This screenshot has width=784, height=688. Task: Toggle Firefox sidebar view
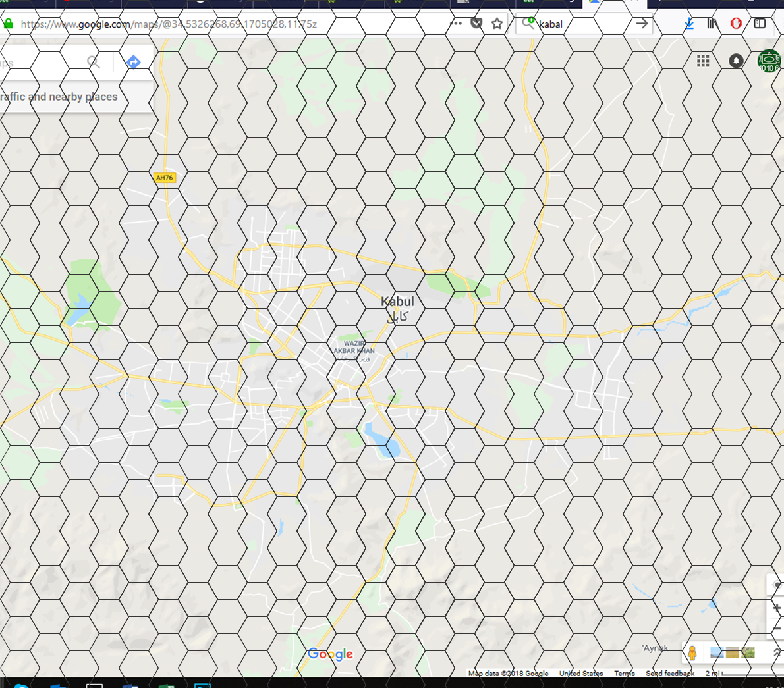pyautogui.click(x=760, y=24)
